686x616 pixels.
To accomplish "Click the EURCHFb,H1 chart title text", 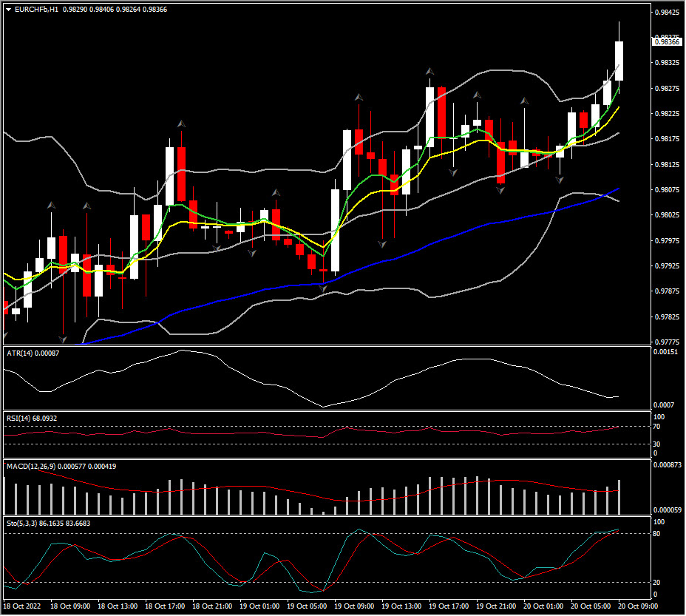I will click(x=37, y=10).
